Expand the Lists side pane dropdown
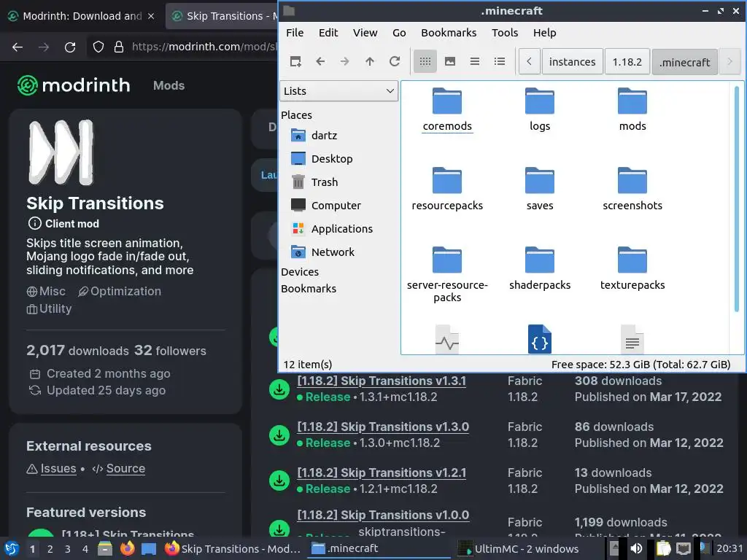The height and width of the screenshot is (560, 747). click(338, 91)
